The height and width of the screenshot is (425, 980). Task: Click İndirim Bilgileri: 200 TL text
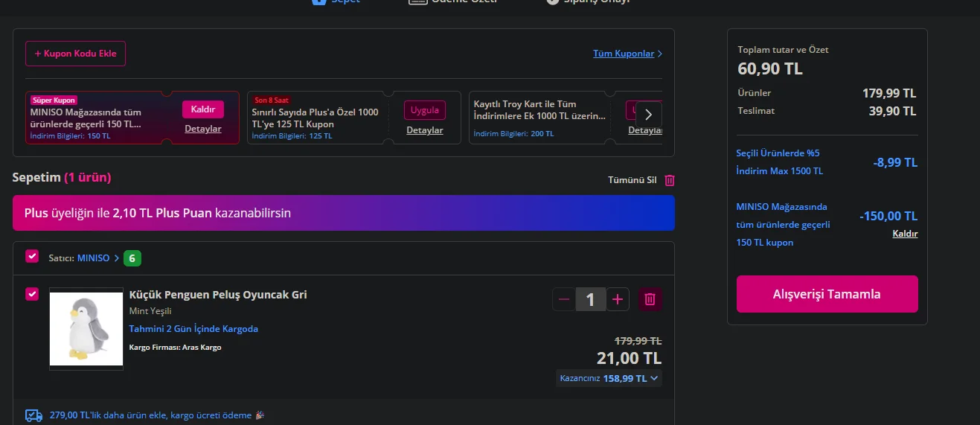[x=513, y=134]
